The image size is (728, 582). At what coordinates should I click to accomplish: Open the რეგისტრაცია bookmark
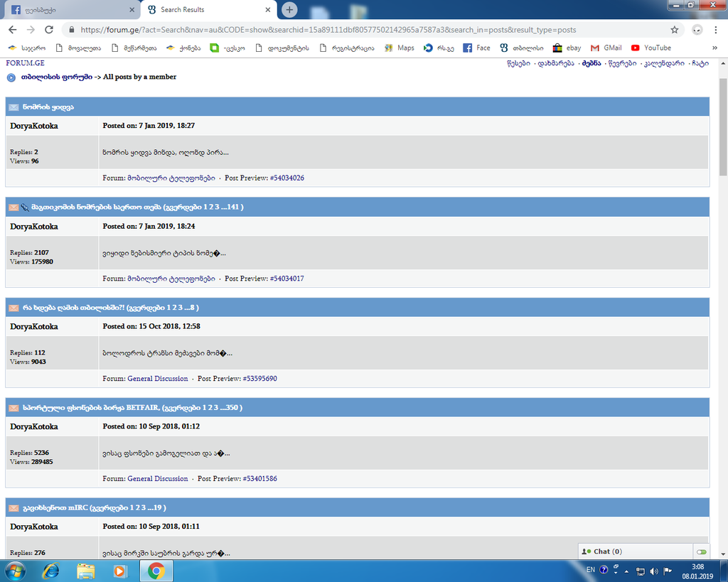[347, 48]
